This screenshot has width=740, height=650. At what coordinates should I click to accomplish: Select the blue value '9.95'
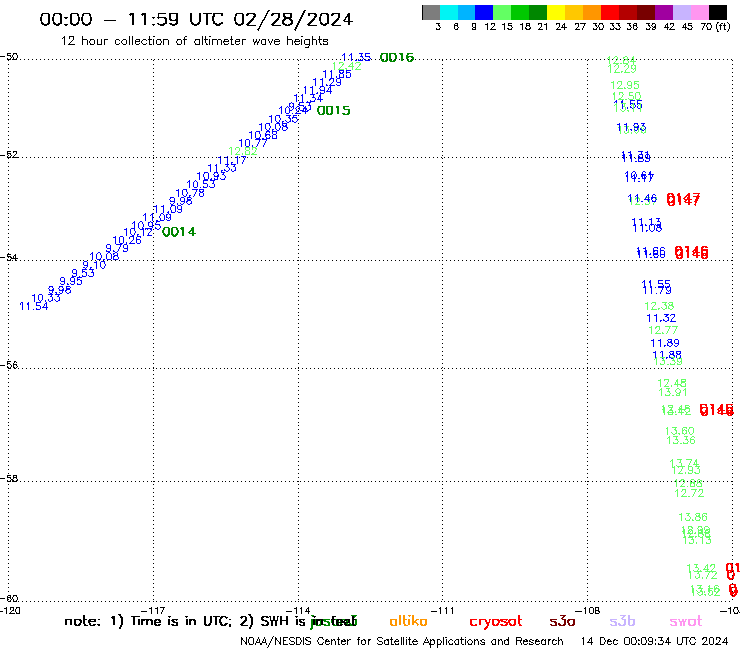[71, 281]
